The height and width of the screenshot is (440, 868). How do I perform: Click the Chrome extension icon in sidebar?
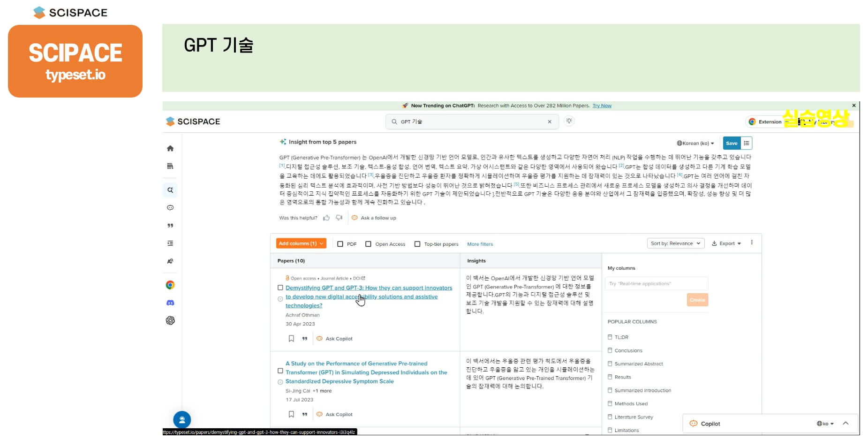[170, 285]
